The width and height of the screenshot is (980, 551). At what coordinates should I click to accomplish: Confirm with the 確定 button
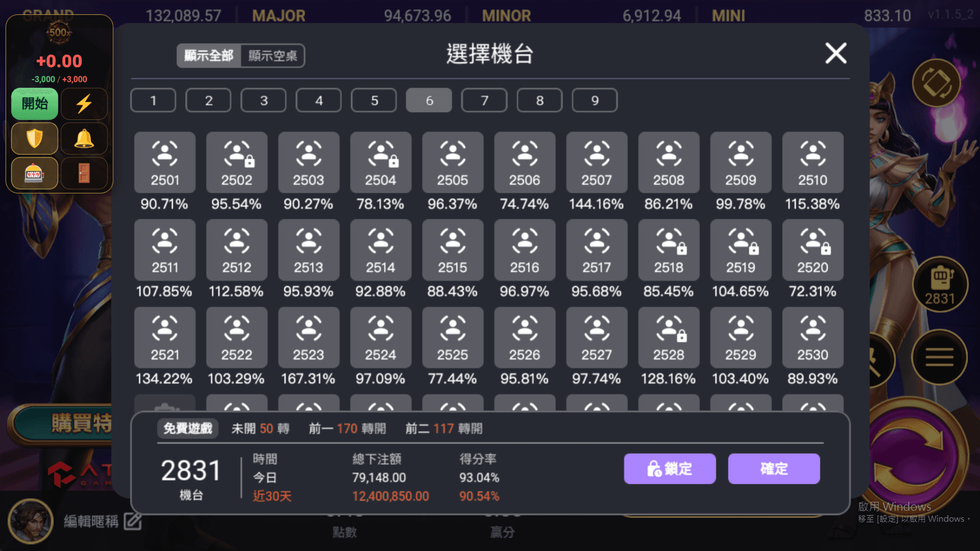click(774, 469)
